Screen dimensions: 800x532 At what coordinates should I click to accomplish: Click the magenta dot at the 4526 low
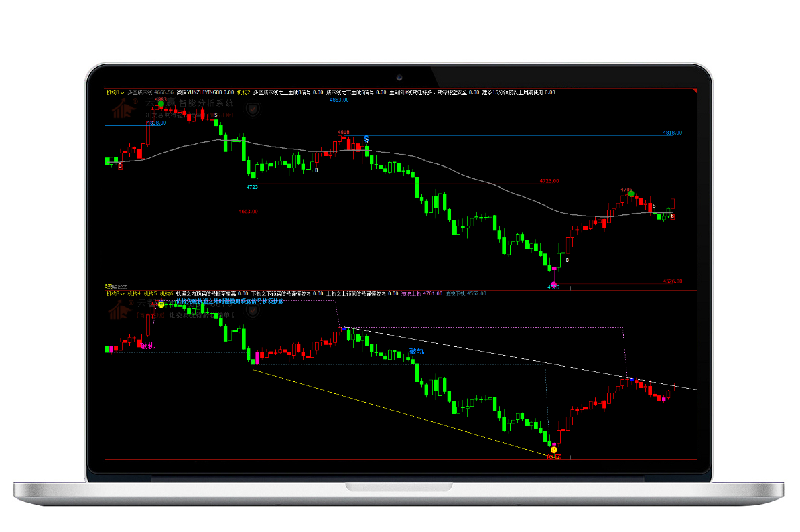[553, 267]
